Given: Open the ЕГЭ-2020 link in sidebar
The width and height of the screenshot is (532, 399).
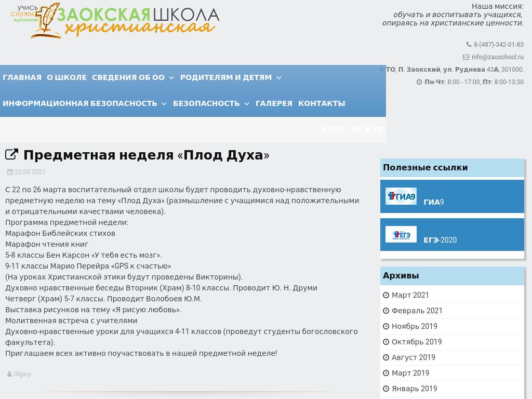Looking at the screenshot, I should pos(440,240).
